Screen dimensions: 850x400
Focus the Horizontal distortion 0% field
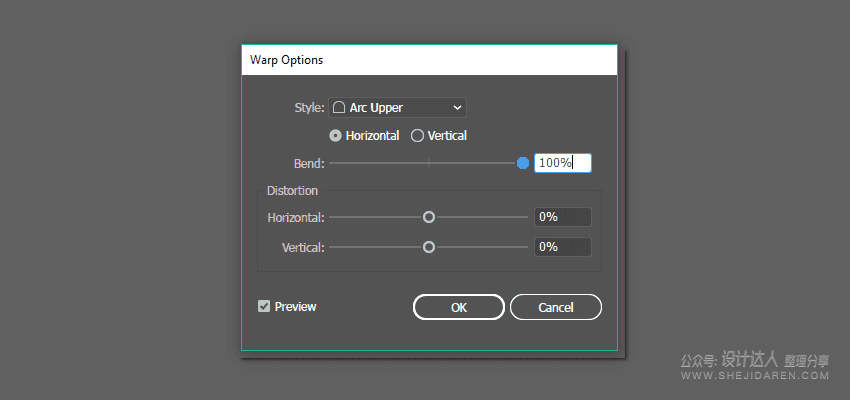(562, 217)
